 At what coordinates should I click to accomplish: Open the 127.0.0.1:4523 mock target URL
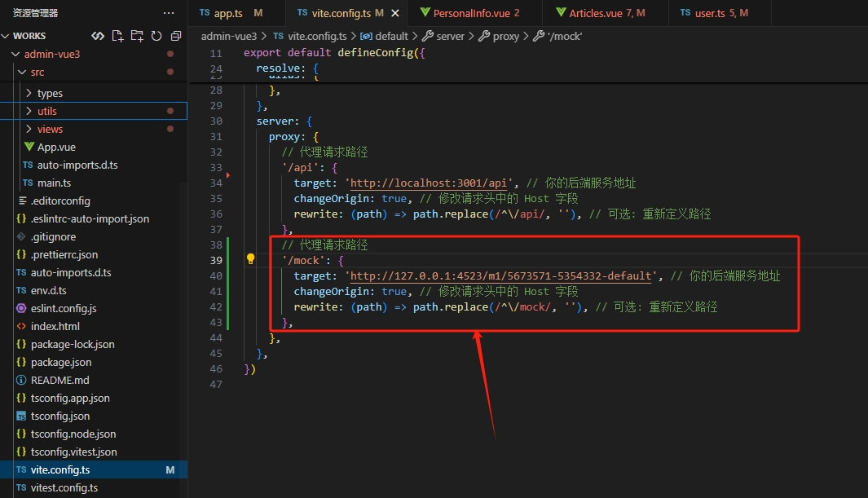(500, 276)
